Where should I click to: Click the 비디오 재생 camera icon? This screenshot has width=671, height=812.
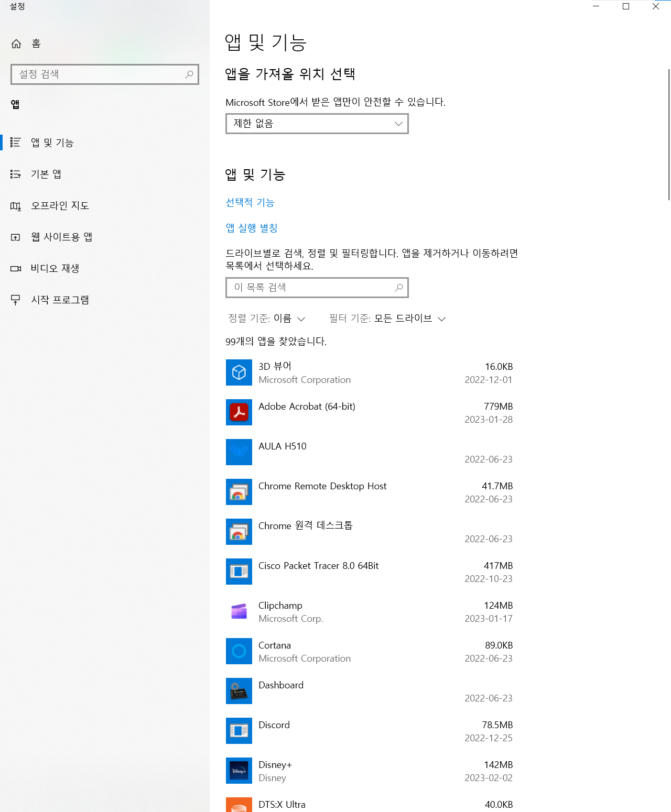point(16,269)
